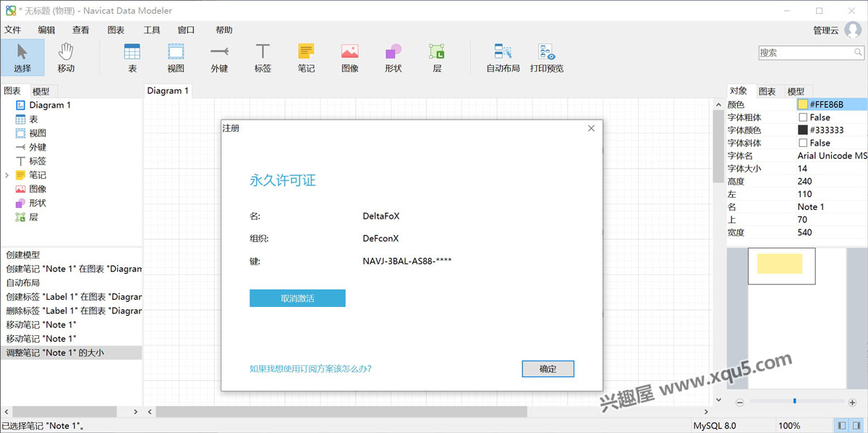The height and width of the screenshot is (433, 868).
Task: Choose the 外键 foreign key tool
Action: pyautogui.click(x=219, y=57)
